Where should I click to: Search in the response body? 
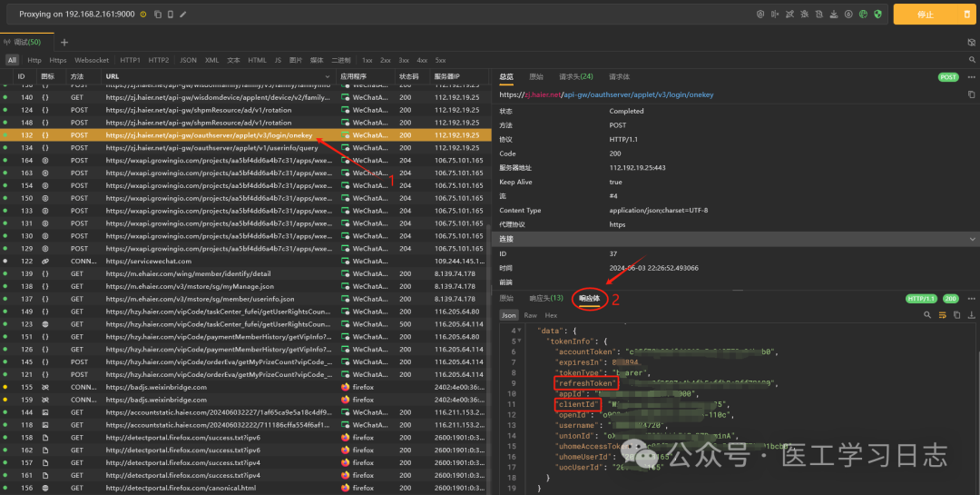927,315
